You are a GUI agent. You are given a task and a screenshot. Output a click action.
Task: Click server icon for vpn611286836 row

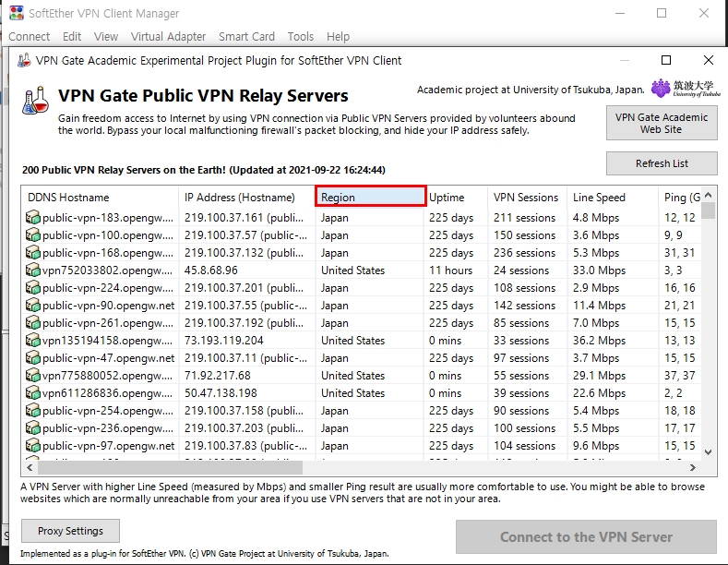[x=33, y=393]
